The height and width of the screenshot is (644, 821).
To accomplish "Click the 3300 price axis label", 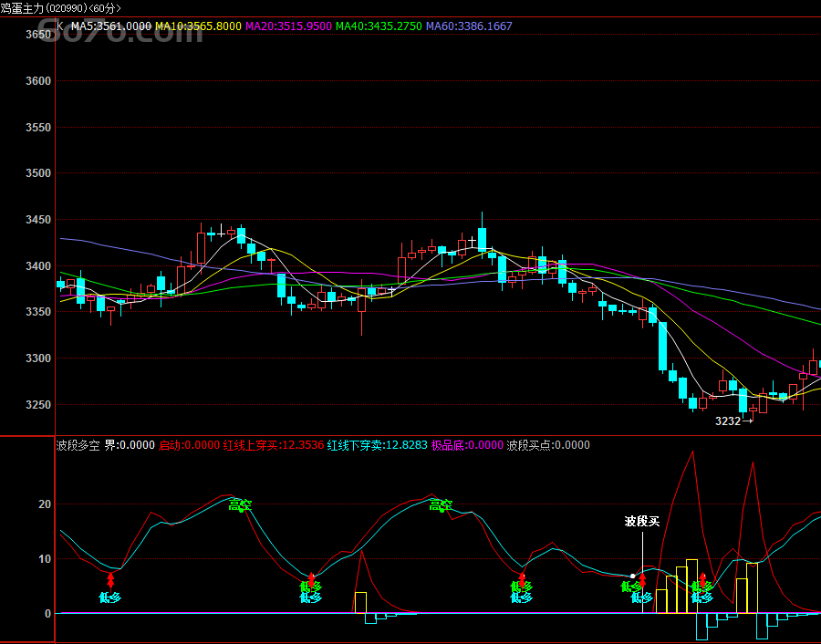I will (38, 358).
